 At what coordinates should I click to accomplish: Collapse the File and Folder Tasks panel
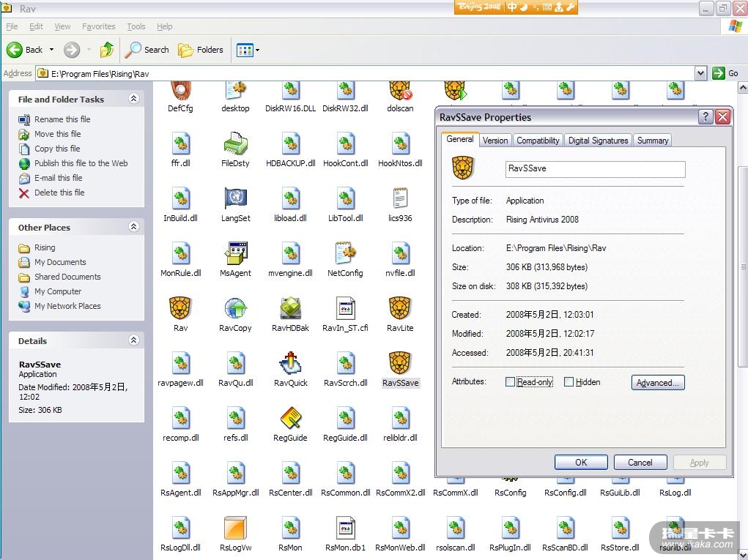click(x=133, y=99)
